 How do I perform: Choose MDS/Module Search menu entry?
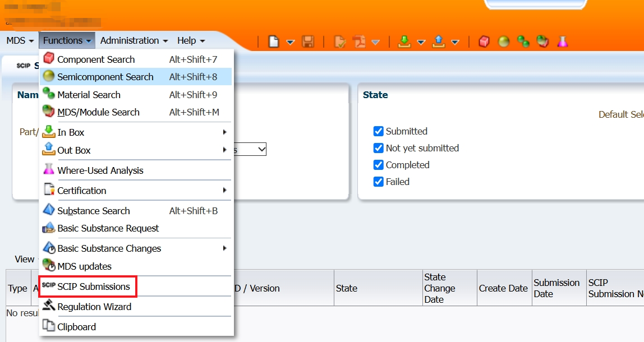pos(136,112)
